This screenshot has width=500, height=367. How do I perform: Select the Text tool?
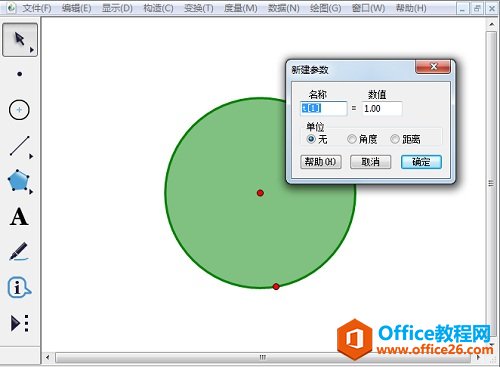coord(19,217)
